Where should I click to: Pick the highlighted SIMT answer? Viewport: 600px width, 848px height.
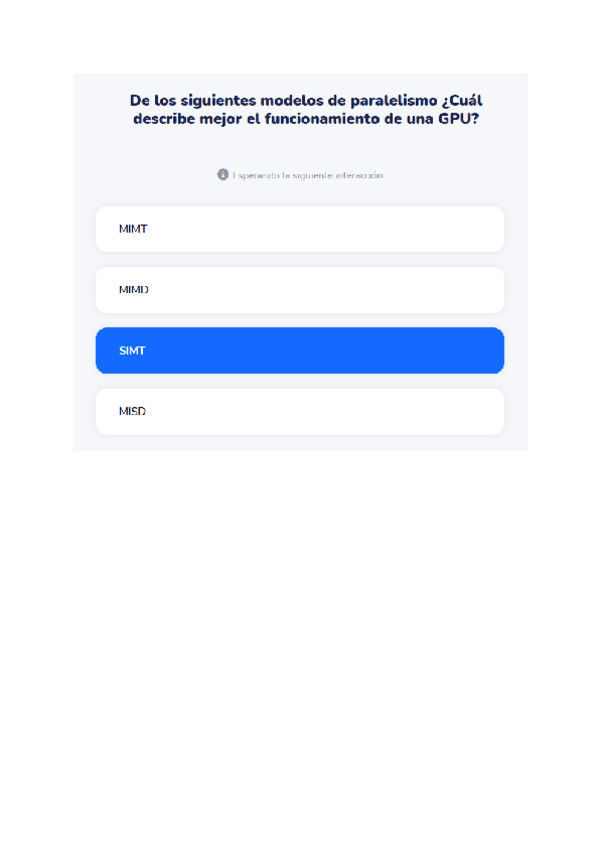coord(299,351)
